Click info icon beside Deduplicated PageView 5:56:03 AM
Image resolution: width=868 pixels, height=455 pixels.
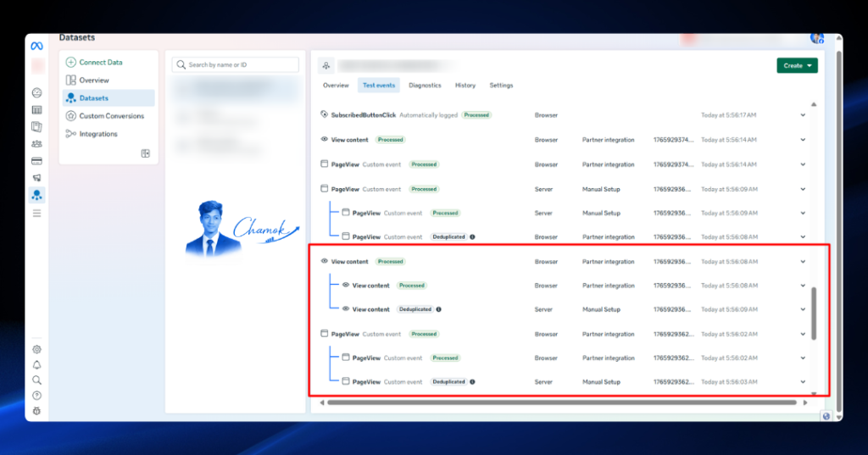(x=472, y=382)
